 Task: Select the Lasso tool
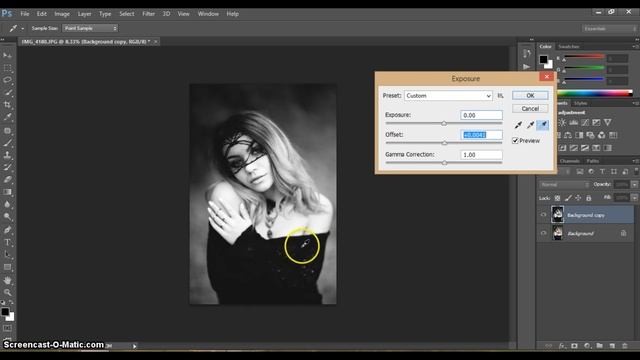point(7,80)
